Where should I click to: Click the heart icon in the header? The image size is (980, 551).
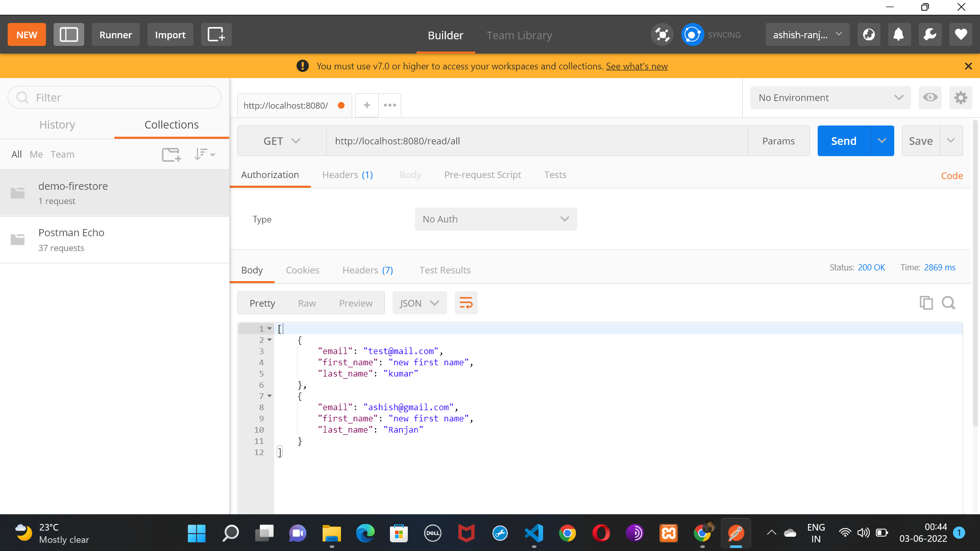(961, 35)
